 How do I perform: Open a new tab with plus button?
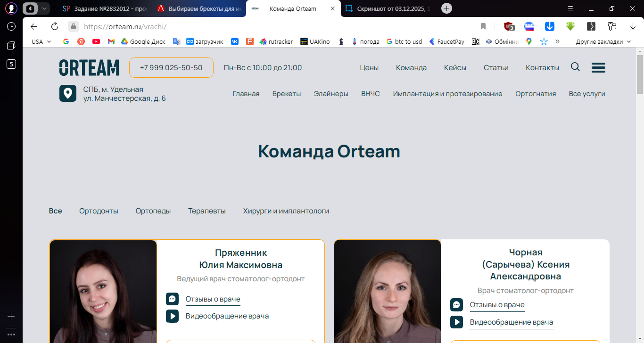[x=446, y=8]
